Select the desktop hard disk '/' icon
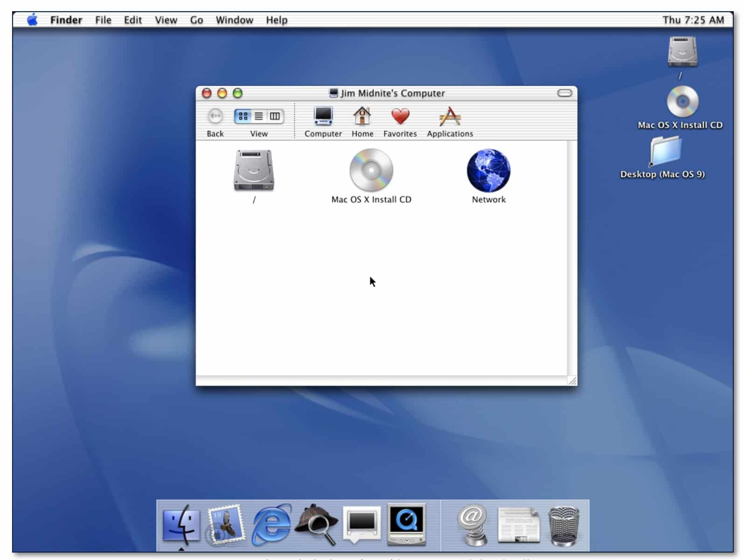 click(x=682, y=51)
